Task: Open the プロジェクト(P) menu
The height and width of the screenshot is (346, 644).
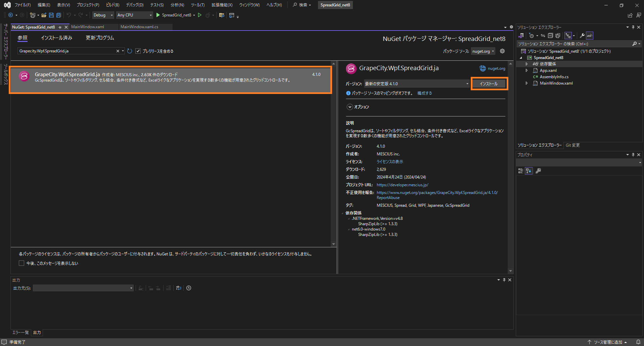Action: coord(88,5)
